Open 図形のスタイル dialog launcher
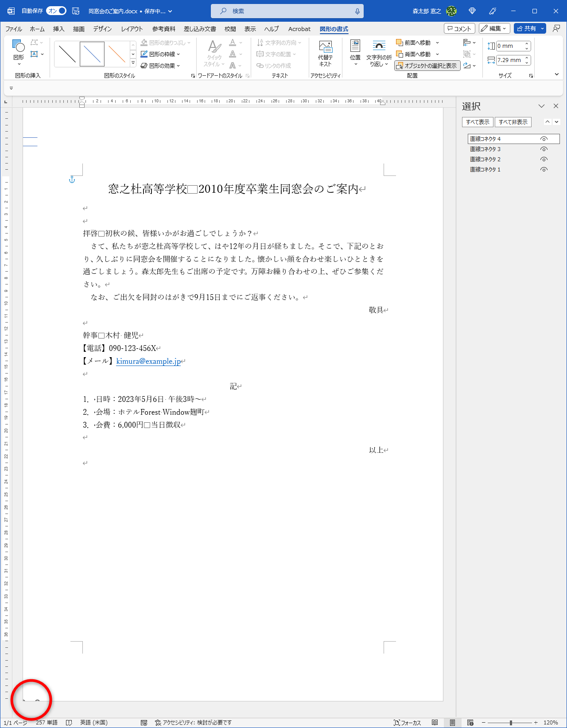The height and width of the screenshot is (728, 567). [x=193, y=76]
